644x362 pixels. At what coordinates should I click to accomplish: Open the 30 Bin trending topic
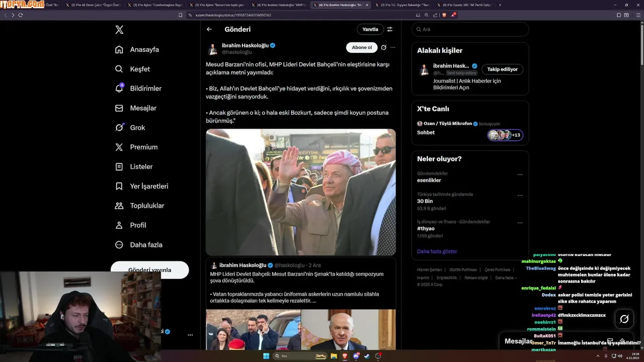(425, 201)
